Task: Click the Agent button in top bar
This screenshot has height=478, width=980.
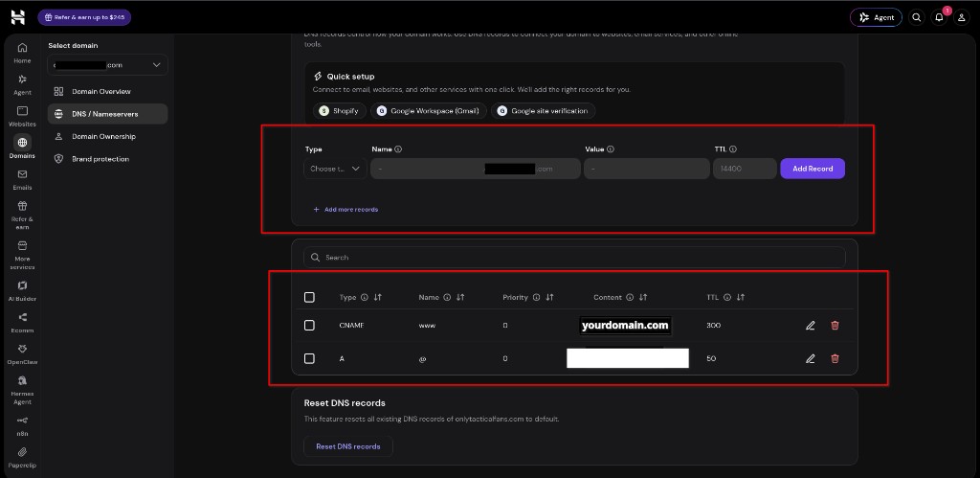Action: click(877, 17)
